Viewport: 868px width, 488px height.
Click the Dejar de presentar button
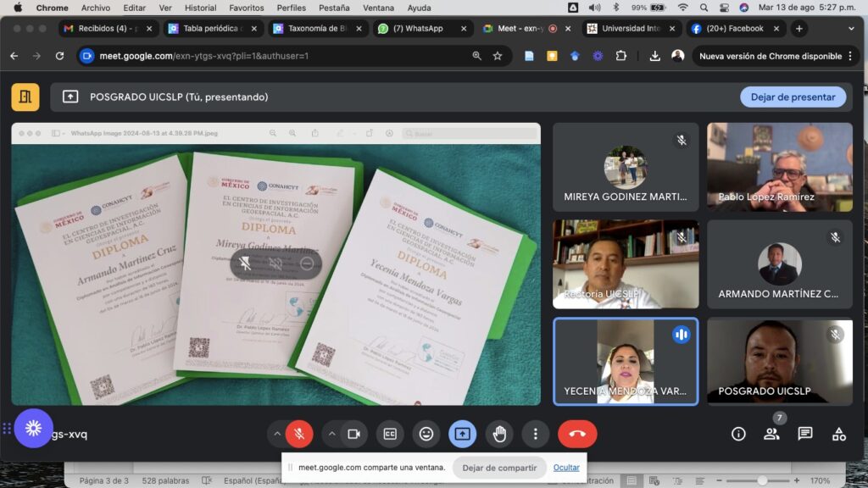[x=793, y=97]
